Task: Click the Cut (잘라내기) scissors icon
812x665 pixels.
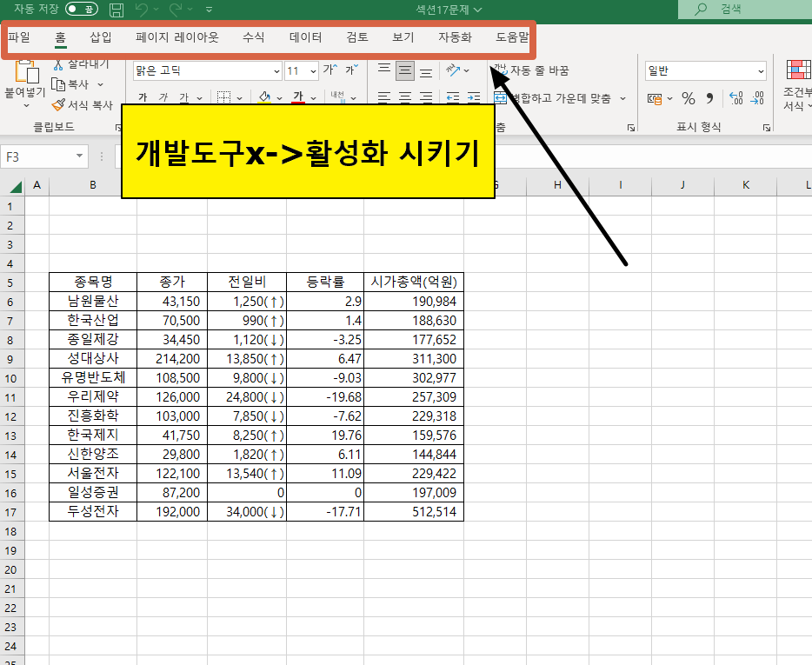Action: coord(58,63)
